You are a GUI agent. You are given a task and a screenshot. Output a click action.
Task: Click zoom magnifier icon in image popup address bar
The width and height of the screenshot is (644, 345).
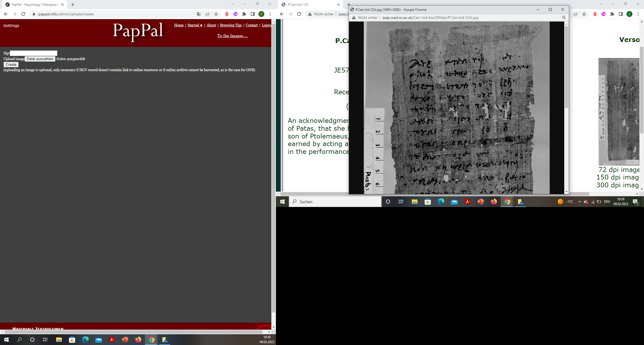[x=564, y=18]
